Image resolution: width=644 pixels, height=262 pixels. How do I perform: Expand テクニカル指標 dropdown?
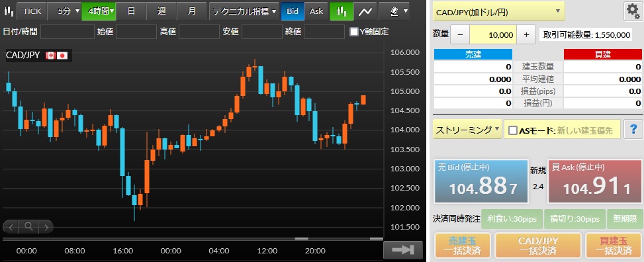244,11
